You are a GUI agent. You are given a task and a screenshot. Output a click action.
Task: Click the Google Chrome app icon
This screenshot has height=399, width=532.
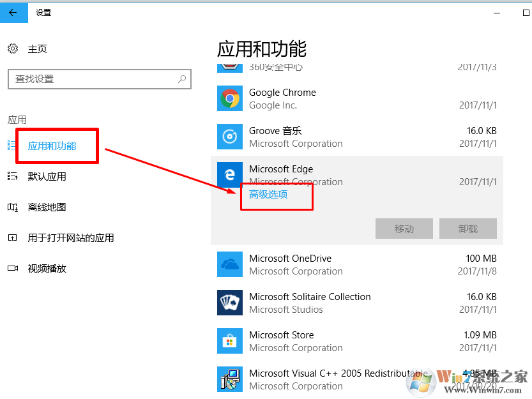click(230, 98)
